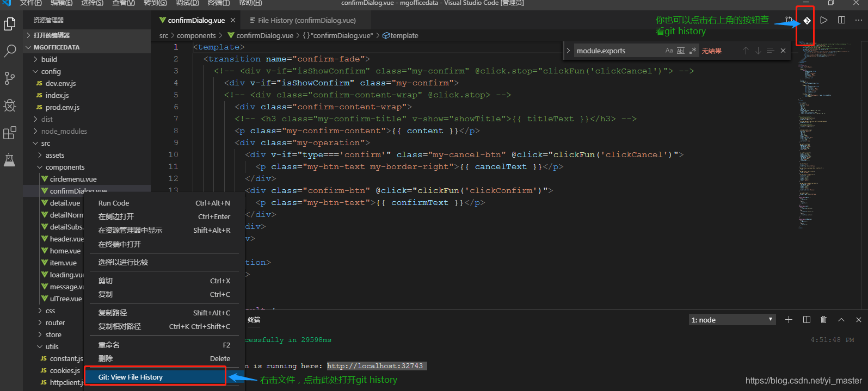Open the http://localhost:32743 link in terminal
Screen dimensions: 868x391
pyautogui.click(x=375, y=366)
